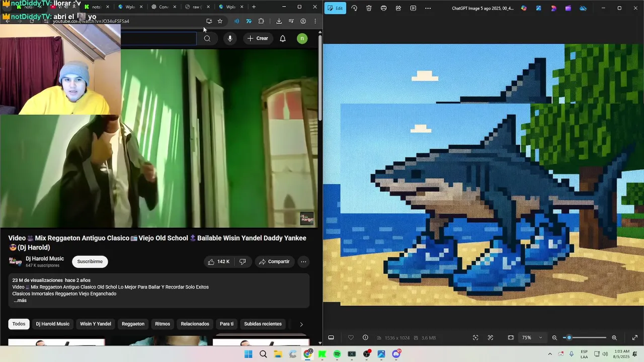Image resolution: width=644 pixels, height=362 pixels.
Task: Select the Subidas recientes filter chip
Action: (263, 324)
